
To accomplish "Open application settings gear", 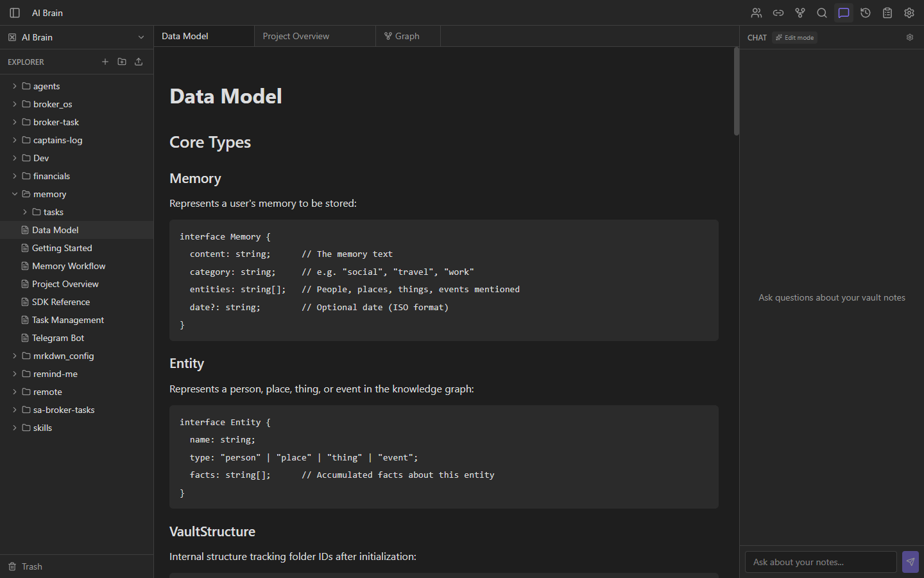I will click(909, 13).
